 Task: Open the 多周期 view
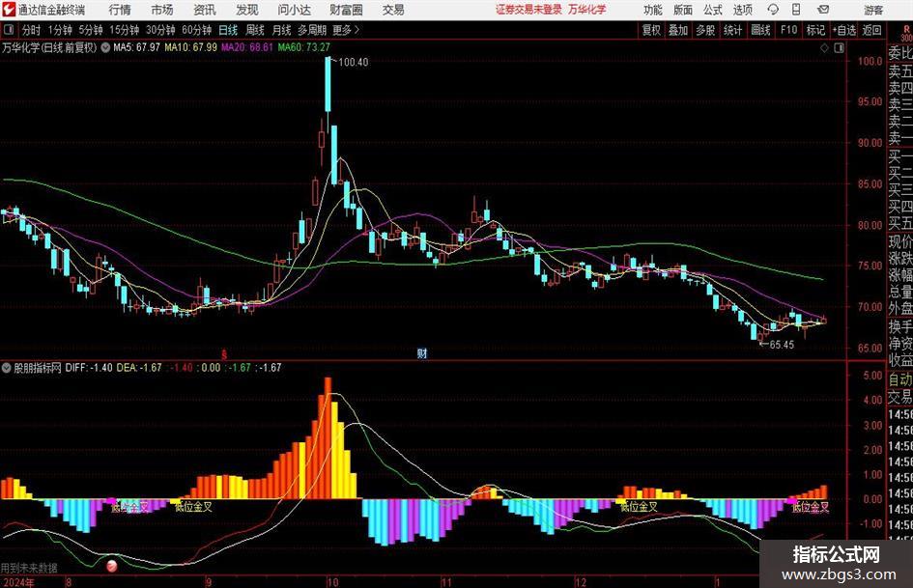pyautogui.click(x=312, y=30)
